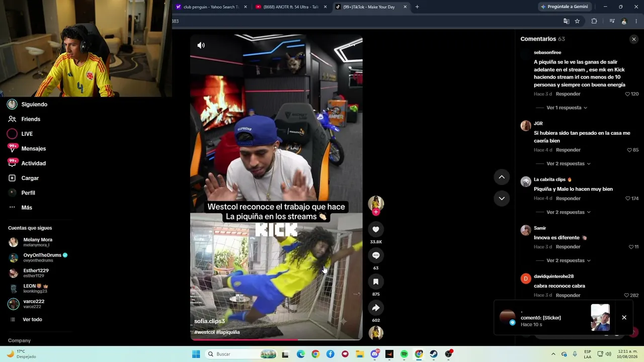The image size is (644, 362).
Task: Open Chrome's three-dot menu
Action: 636,21
